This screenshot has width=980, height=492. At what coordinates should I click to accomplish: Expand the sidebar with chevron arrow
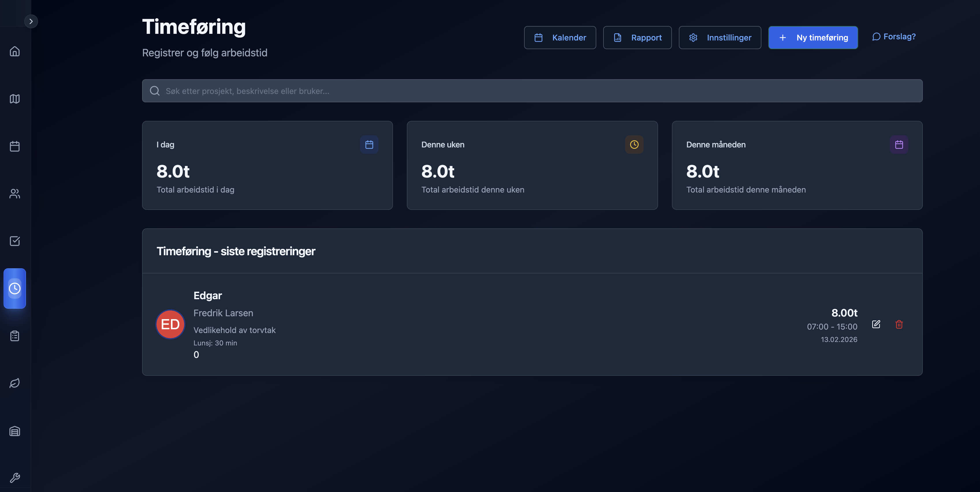coord(31,21)
